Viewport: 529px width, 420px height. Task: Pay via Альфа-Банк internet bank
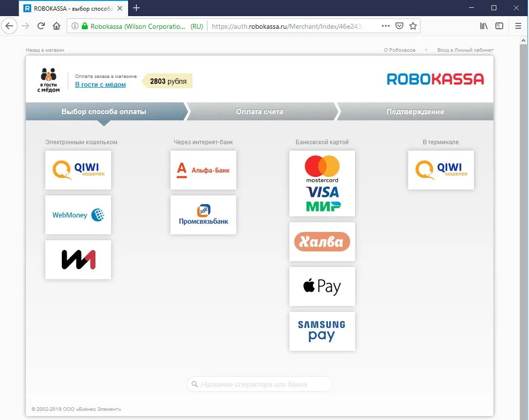pos(203,170)
